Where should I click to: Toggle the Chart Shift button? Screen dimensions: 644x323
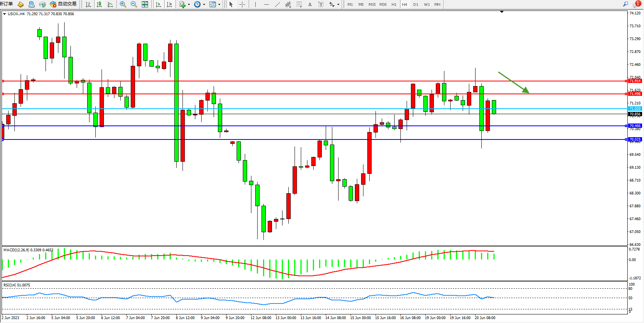click(x=169, y=4)
